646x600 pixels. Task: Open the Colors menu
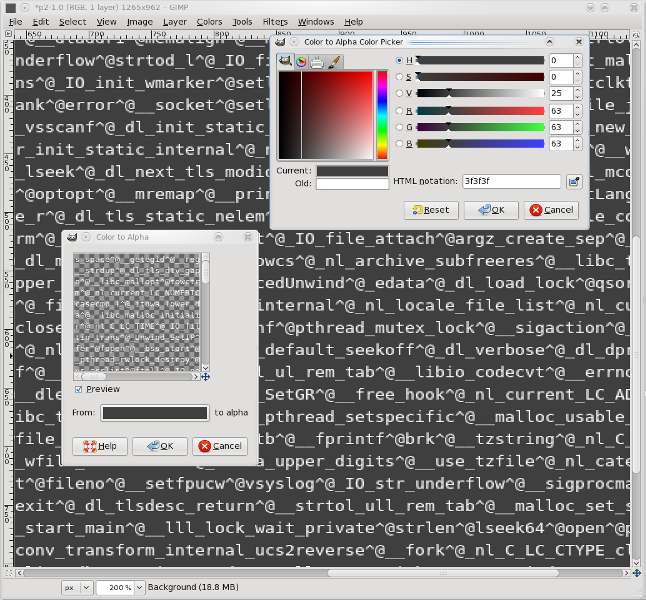(x=209, y=21)
